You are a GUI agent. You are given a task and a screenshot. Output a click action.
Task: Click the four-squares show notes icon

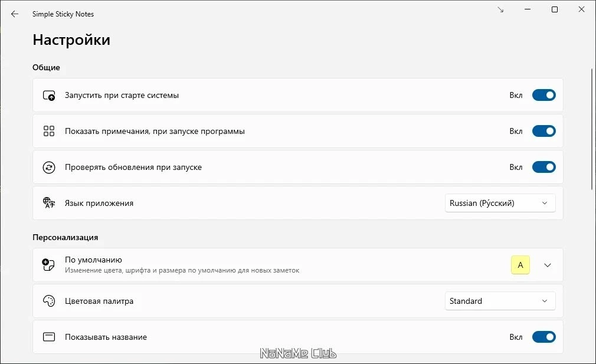pos(49,131)
